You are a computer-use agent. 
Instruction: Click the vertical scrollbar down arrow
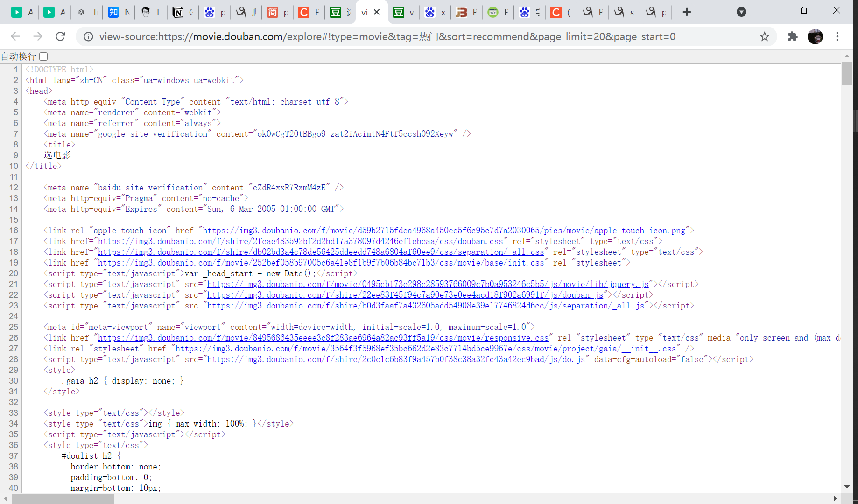click(x=847, y=487)
